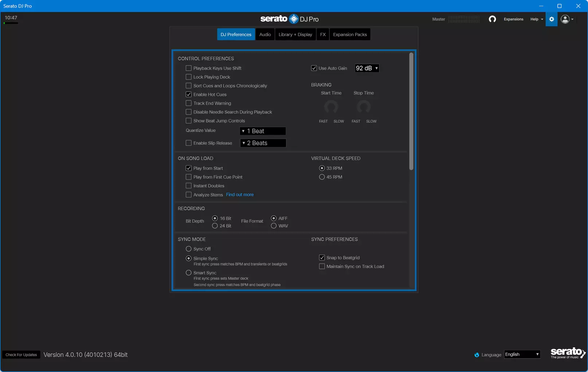Uncheck Enable Hot Cues
Screen dimensions: 588x372
pos(188,94)
